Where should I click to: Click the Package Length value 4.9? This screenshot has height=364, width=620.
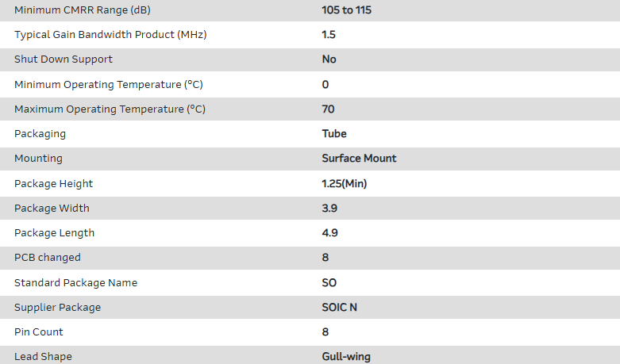click(x=329, y=232)
